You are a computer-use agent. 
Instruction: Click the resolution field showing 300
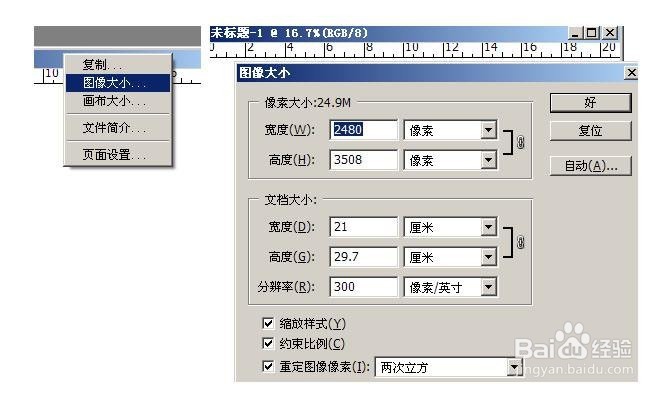pos(364,287)
